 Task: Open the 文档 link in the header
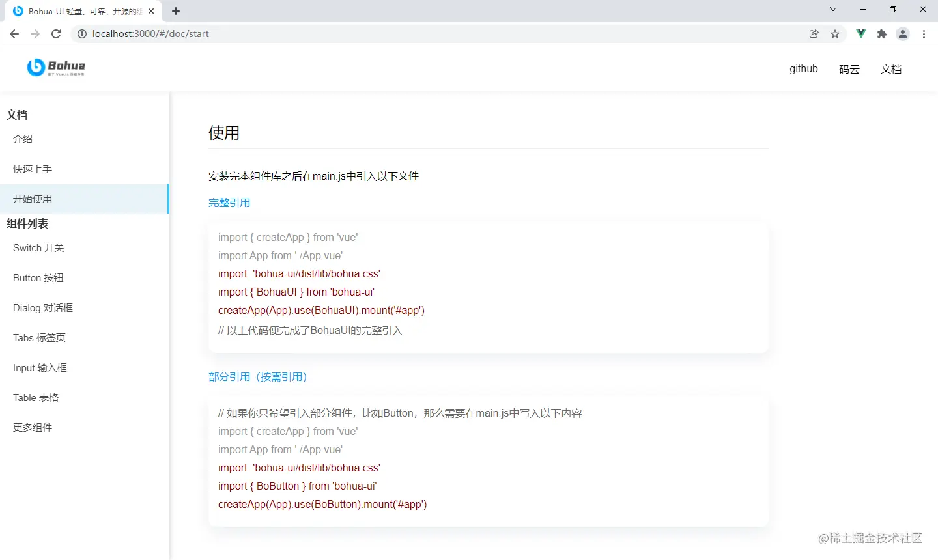[891, 69]
